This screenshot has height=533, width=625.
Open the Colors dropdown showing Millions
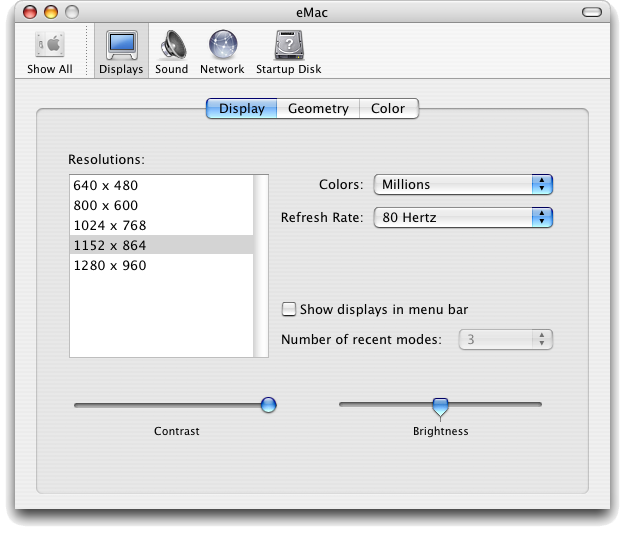463,185
